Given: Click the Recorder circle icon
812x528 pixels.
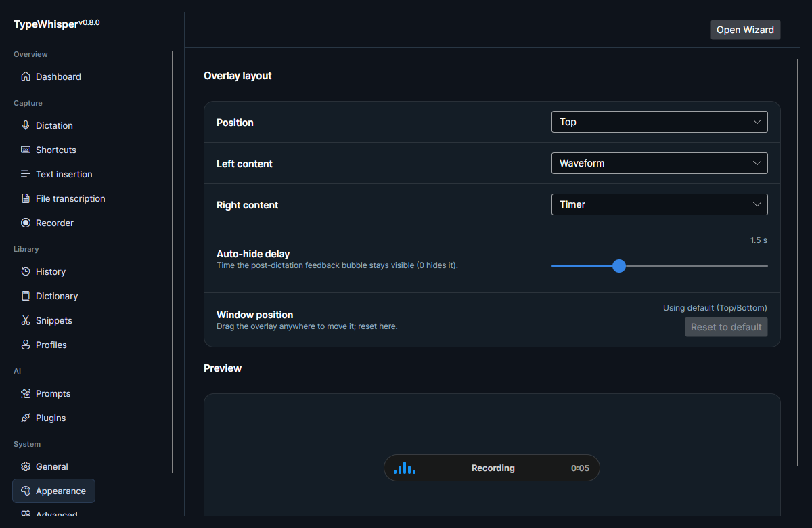Looking at the screenshot, I should (x=26, y=223).
